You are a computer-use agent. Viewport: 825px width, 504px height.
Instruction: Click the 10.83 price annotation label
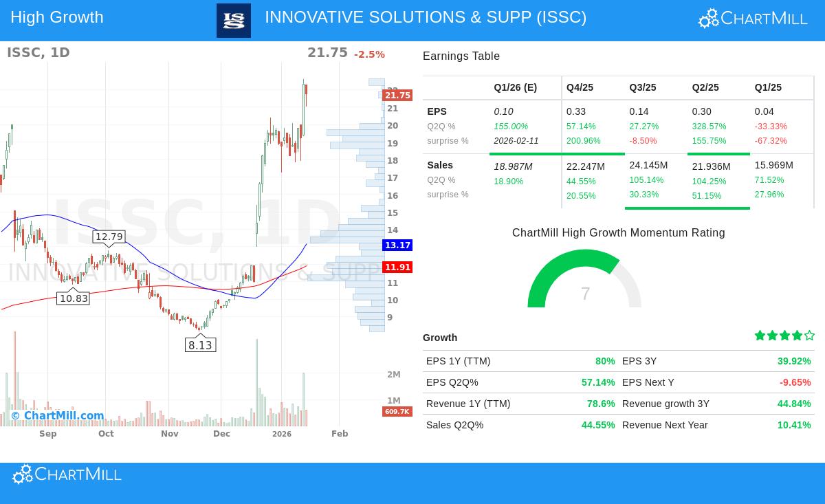74,298
